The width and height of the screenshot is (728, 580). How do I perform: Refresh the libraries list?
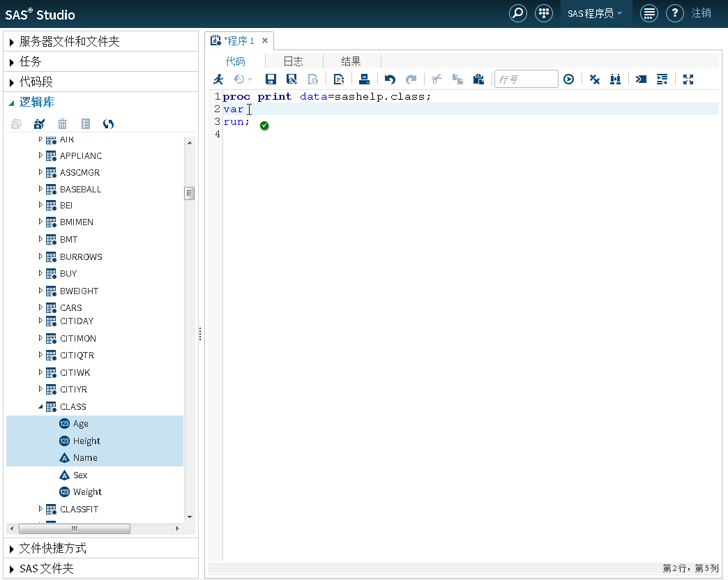pyautogui.click(x=108, y=124)
